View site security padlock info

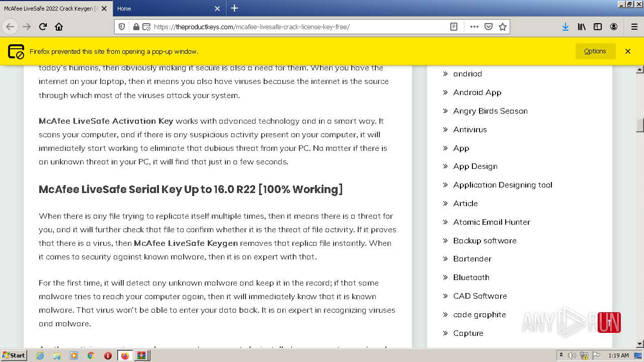click(136, 27)
